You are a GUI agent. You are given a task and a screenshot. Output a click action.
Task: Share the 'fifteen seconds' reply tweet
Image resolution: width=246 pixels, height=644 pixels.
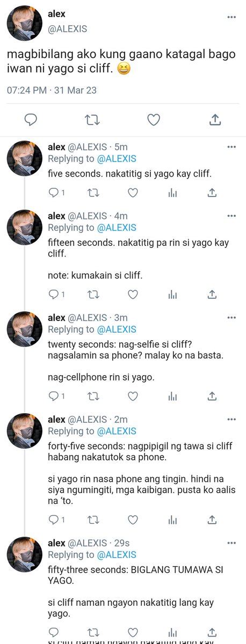click(x=212, y=294)
